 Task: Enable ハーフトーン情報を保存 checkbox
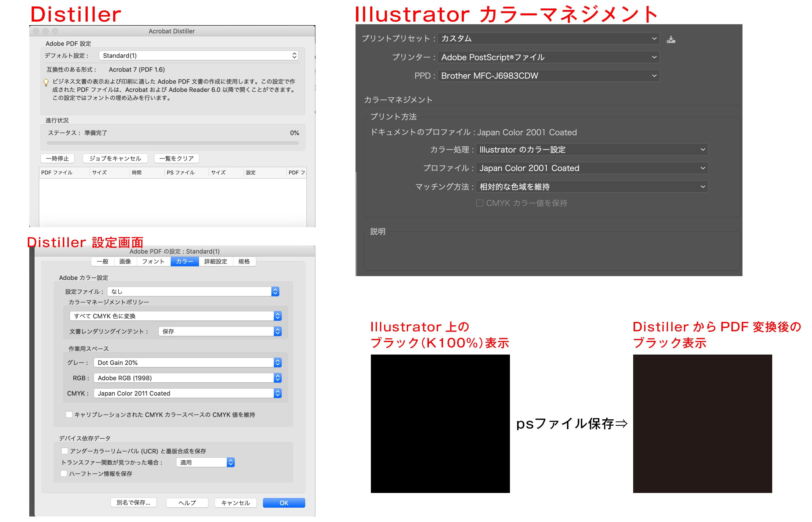tap(64, 473)
